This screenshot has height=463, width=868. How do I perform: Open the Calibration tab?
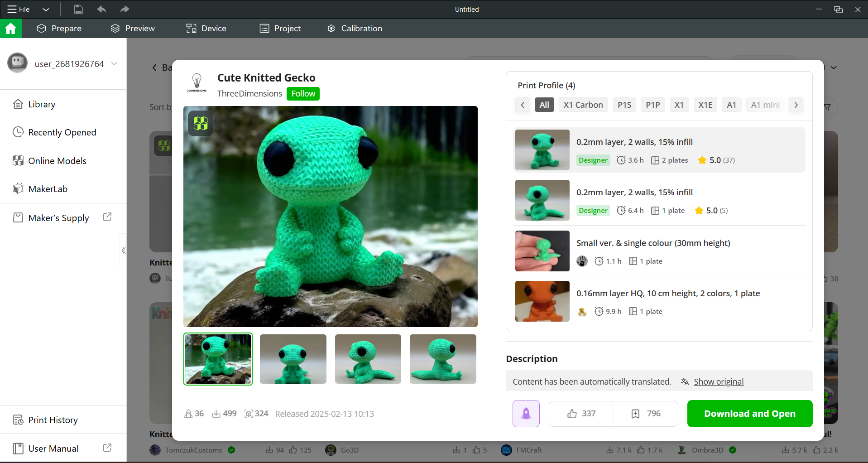[x=355, y=29]
